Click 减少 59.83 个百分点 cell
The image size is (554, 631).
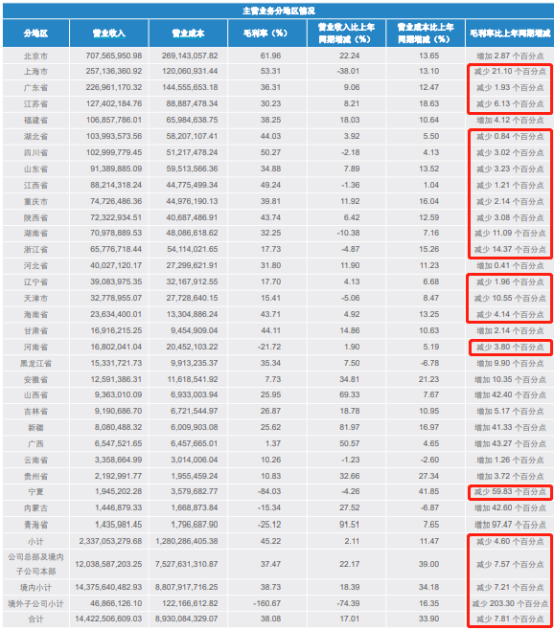510,492
